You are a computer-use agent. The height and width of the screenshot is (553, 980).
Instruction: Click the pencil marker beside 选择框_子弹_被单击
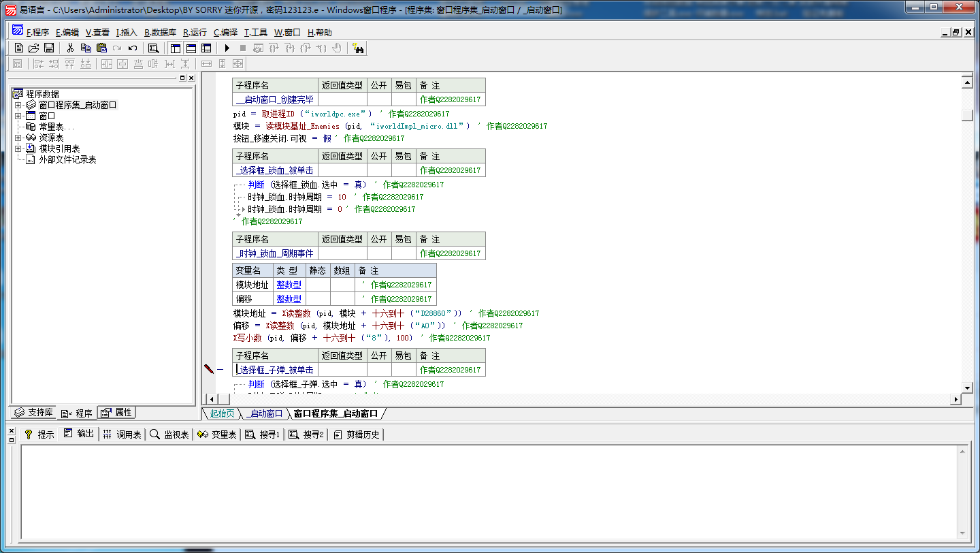tap(209, 369)
